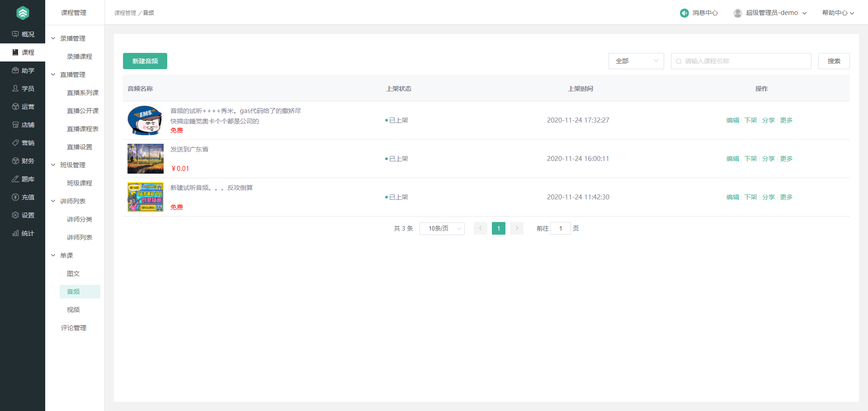The image size is (868, 411).
Task: Open the 超级管理员-demo account dropdown
Action: (776, 13)
